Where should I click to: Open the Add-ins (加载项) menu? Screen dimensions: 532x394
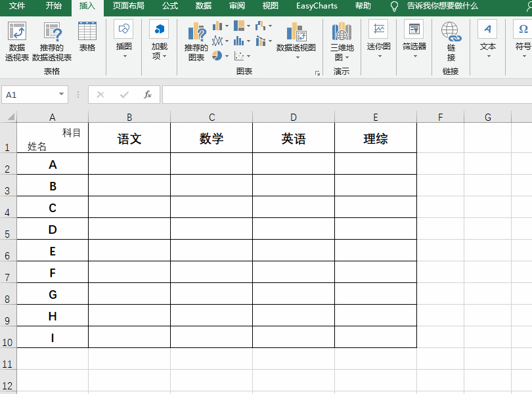[x=159, y=40]
